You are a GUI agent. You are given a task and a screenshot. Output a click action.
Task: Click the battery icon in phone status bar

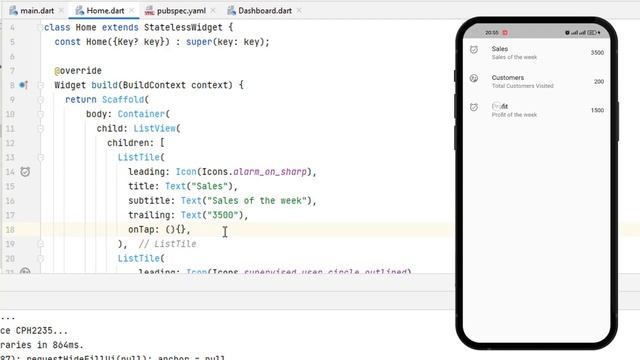pos(592,33)
